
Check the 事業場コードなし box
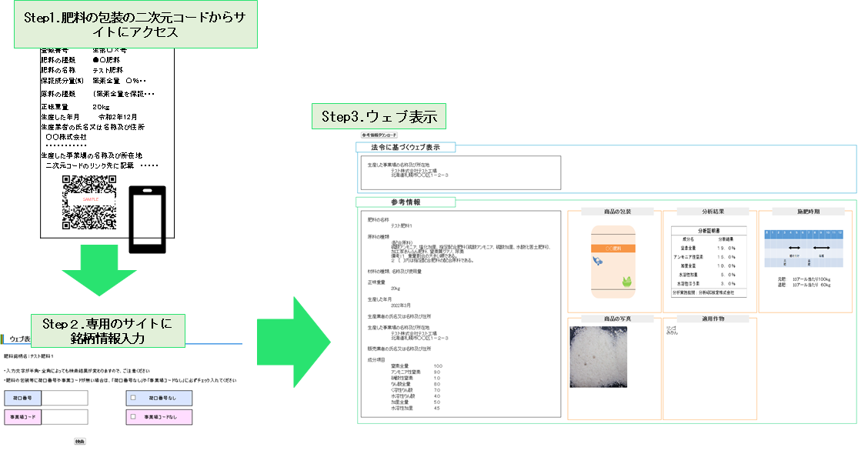(x=134, y=417)
